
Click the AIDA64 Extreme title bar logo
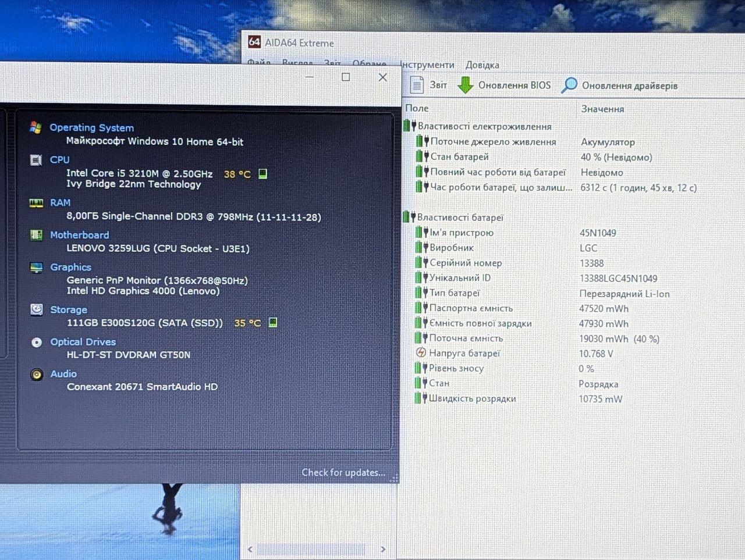click(x=254, y=42)
